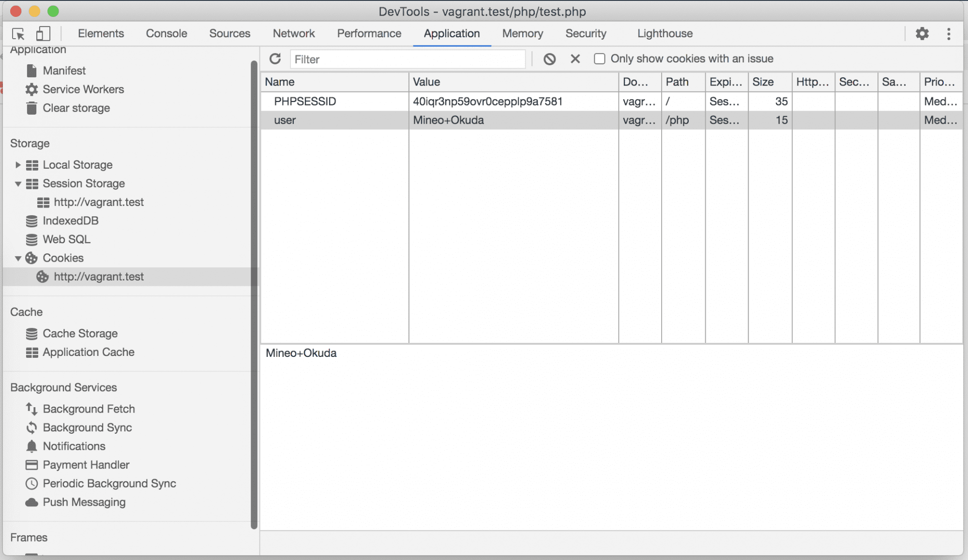968x560 pixels.
Task: Refresh the cookies list
Action: pos(275,59)
